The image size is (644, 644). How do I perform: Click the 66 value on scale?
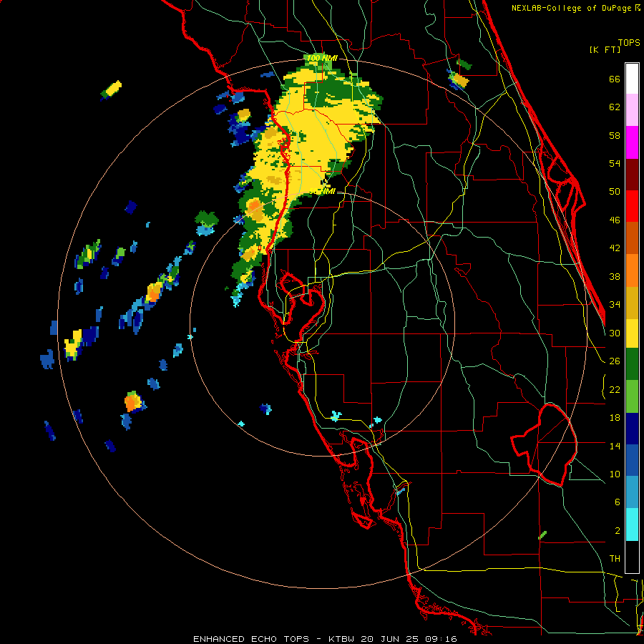(x=615, y=79)
